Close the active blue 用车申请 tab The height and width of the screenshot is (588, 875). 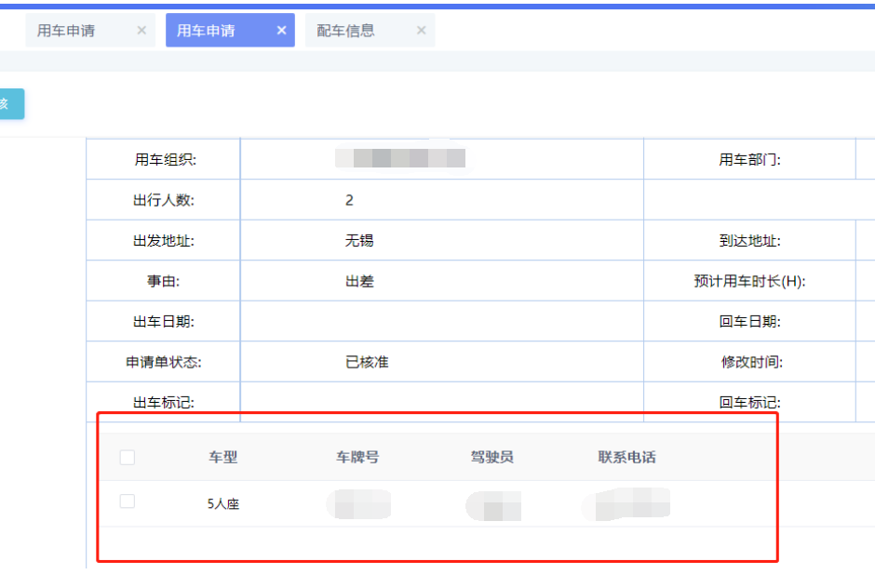(x=282, y=30)
